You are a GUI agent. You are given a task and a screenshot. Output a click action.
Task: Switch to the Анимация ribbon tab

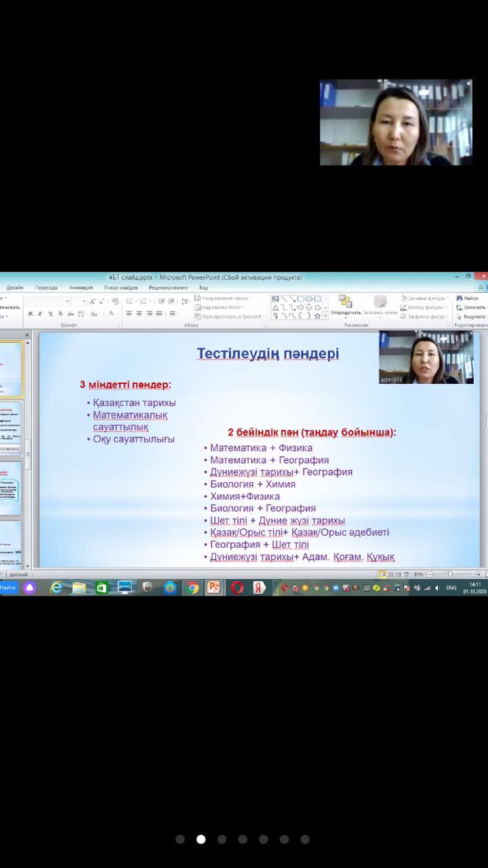pyautogui.click(x=81, y=288)
